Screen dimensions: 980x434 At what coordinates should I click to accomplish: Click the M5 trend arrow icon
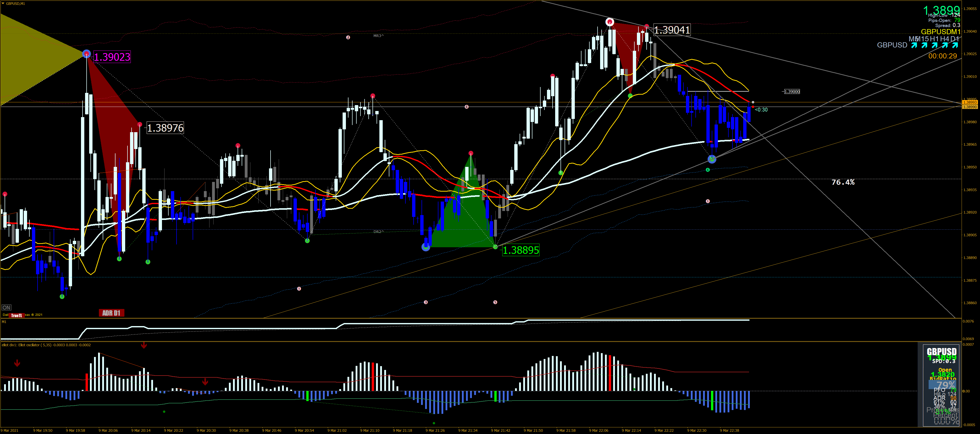[914, 45]
